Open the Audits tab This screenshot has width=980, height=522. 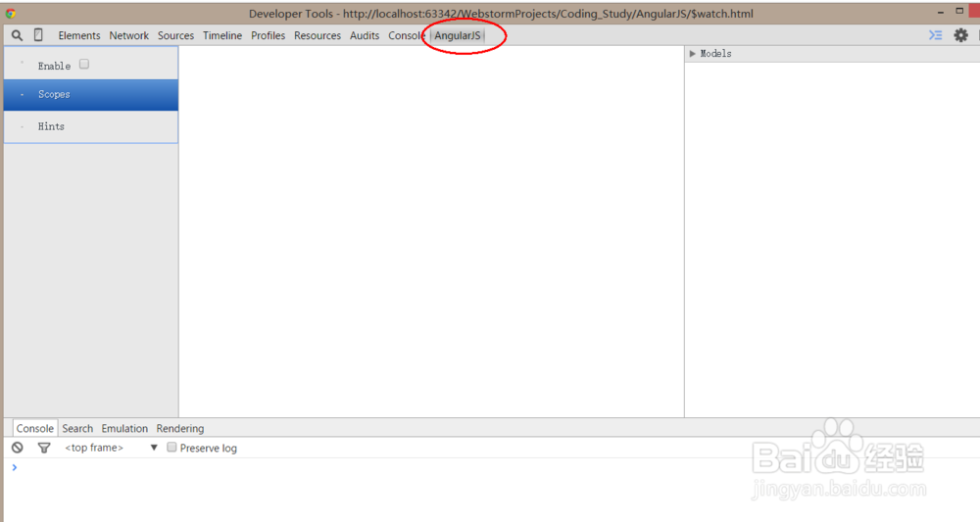coord(365,35)
